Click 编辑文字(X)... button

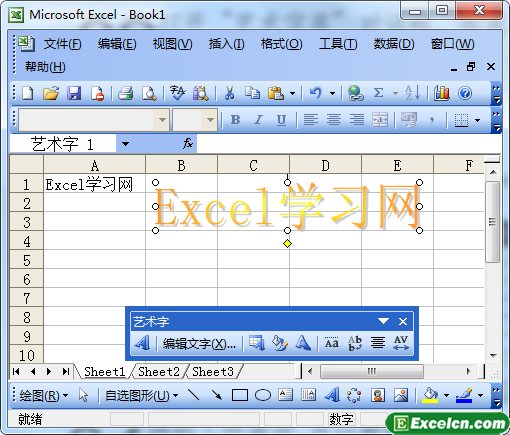[x=199, y=343]
